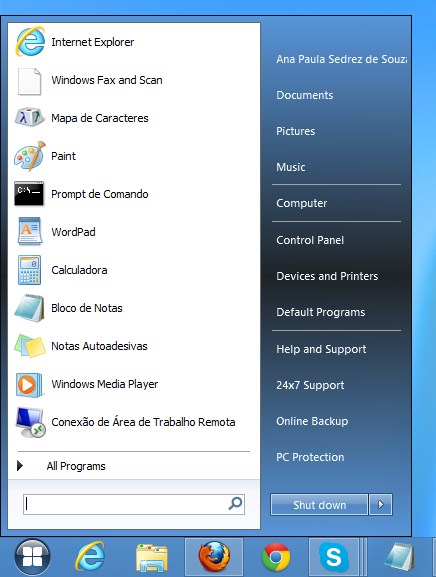This screenshot has width=436, height=577.
Task: Click the Calculadora icon
Action: point(29,270)
